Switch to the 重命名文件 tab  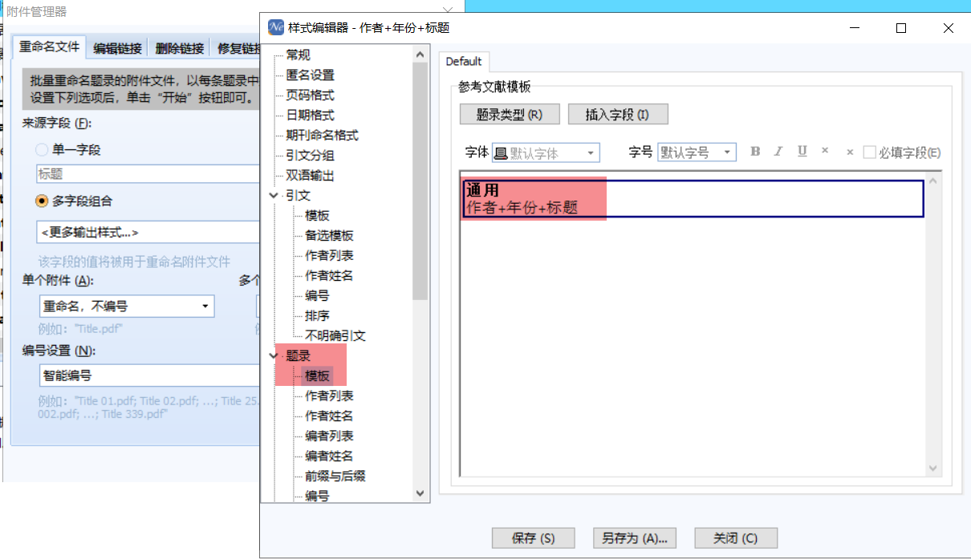tap(50, 47)
